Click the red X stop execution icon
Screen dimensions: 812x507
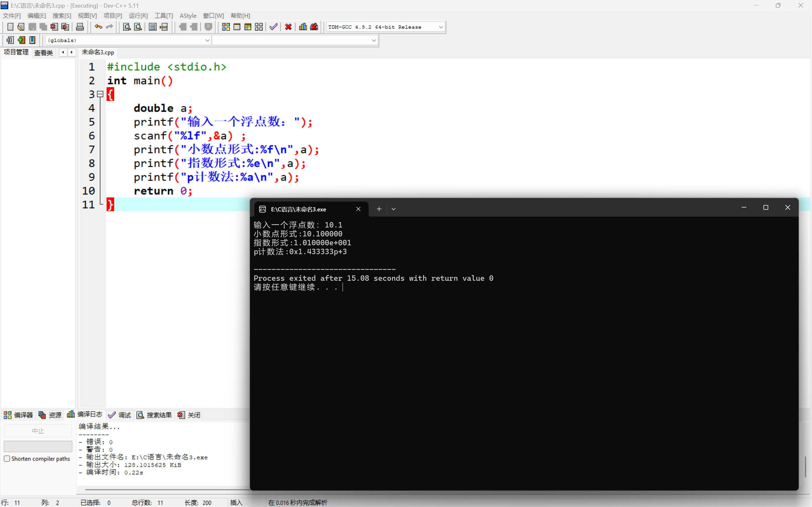[288, 27]
